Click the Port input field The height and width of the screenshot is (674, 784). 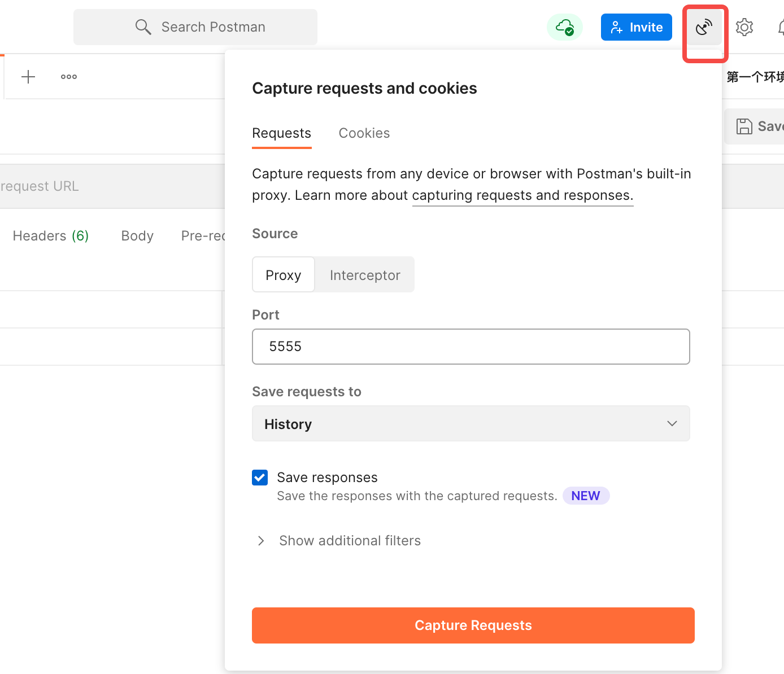coord(471,347)
